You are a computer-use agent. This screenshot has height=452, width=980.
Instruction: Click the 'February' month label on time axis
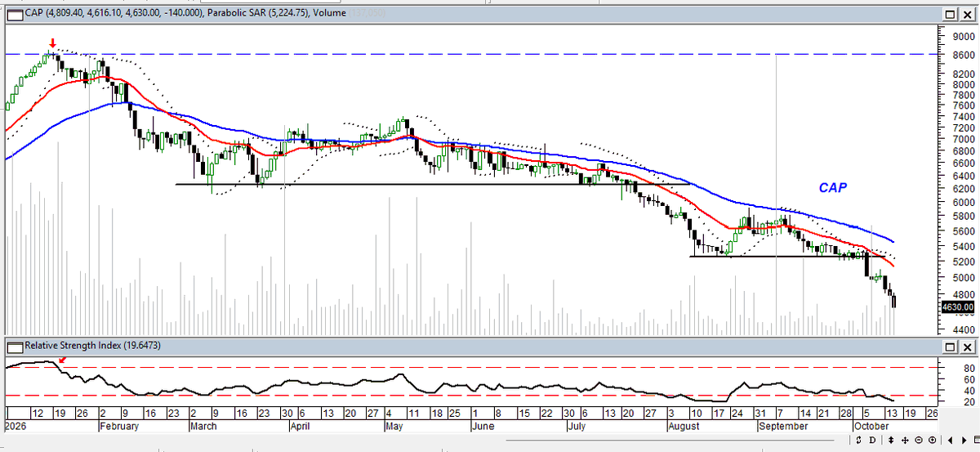pyautogui.click(x=121, y=427)
